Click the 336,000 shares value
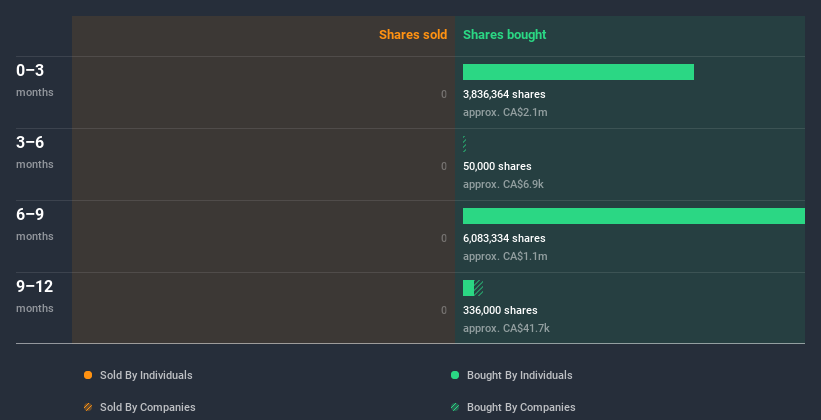The height and width of the screenshot is (420, 821). [x=500, y=310]
